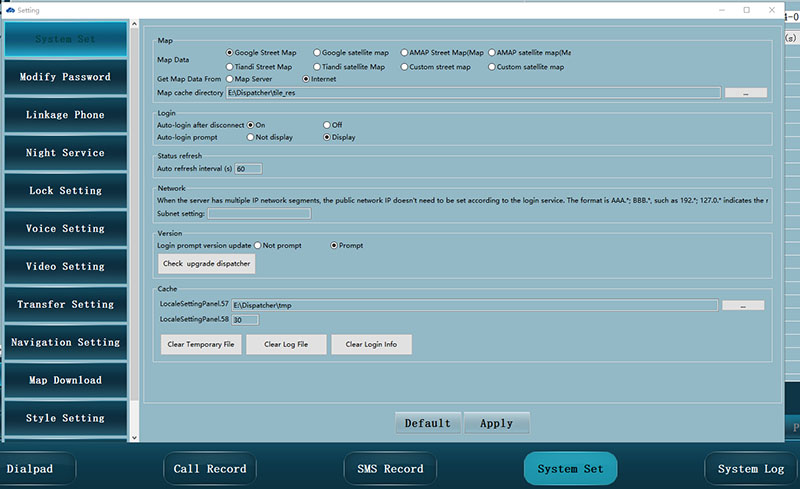The width and height of the screenshot is (800, 489).
Task: Open Dialpad from bottom bar
Action: point(37,469)
